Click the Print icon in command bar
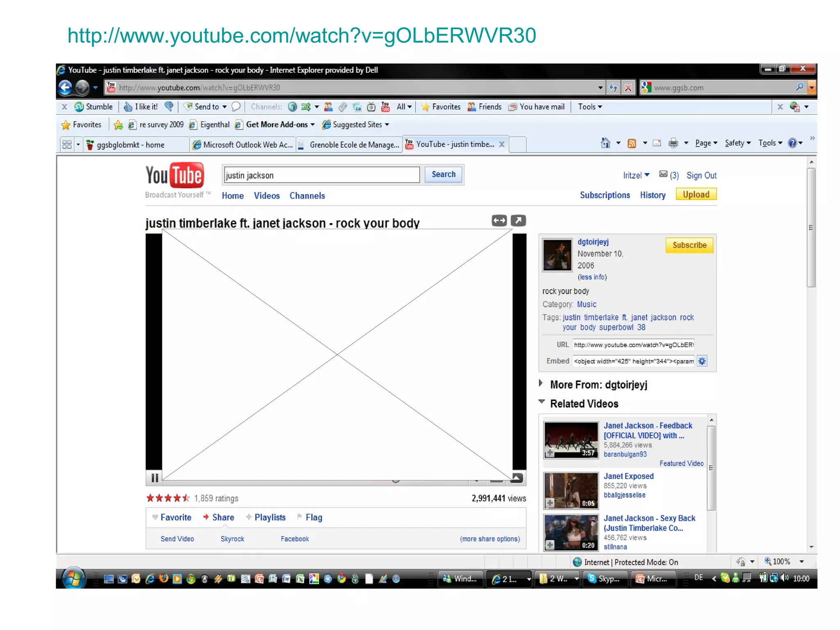Image resolution: width=840 pixels, height=630 pixels. [x=673, y=143]
